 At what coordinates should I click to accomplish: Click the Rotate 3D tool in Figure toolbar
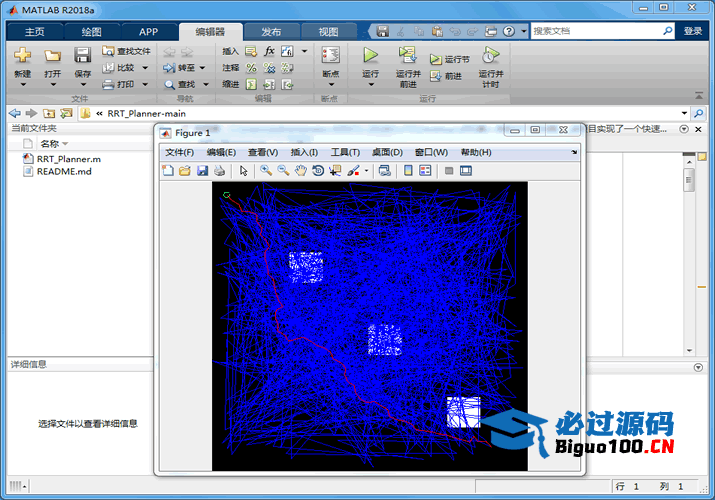tap(318, 170)
